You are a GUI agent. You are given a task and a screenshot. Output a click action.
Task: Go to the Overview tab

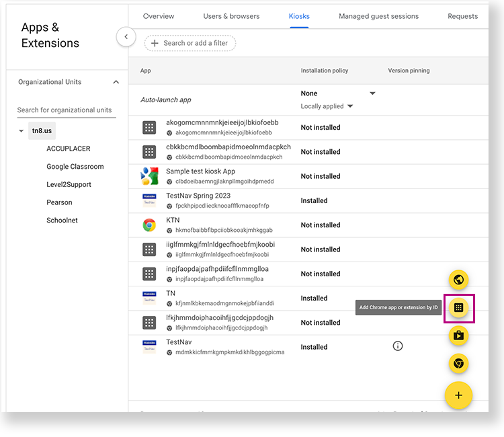(159, 16)
